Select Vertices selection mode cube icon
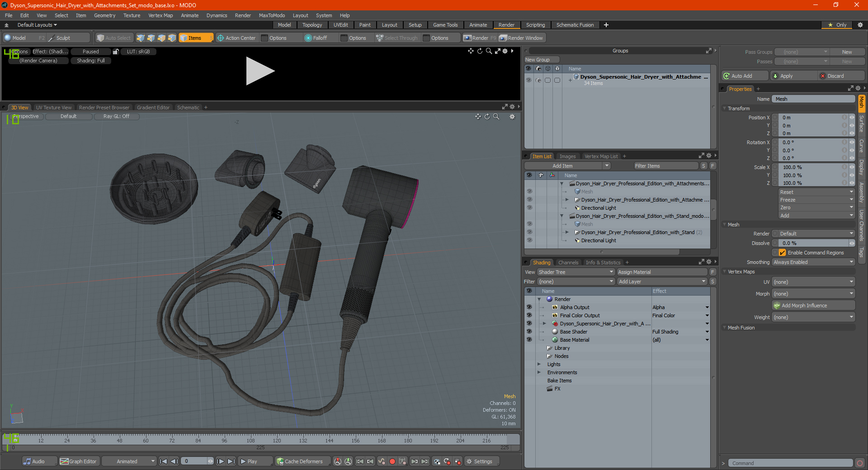This screenshot has height=470, width=868. click(x=141, y=38)
